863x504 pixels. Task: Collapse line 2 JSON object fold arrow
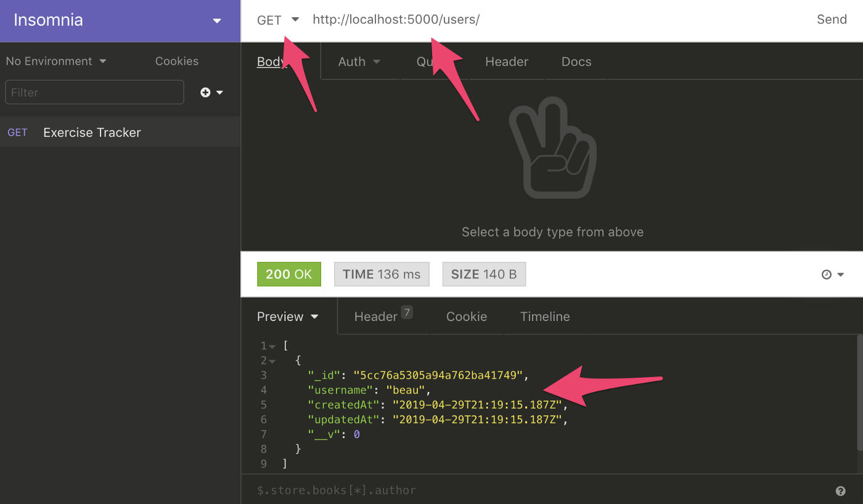click(x=272, y=361)
